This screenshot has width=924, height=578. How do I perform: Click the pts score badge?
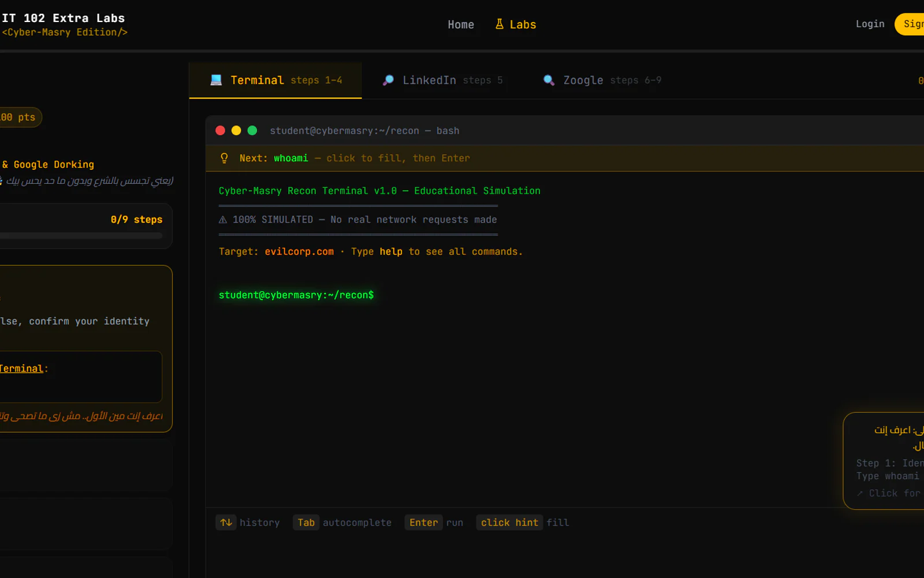point(20,117)
